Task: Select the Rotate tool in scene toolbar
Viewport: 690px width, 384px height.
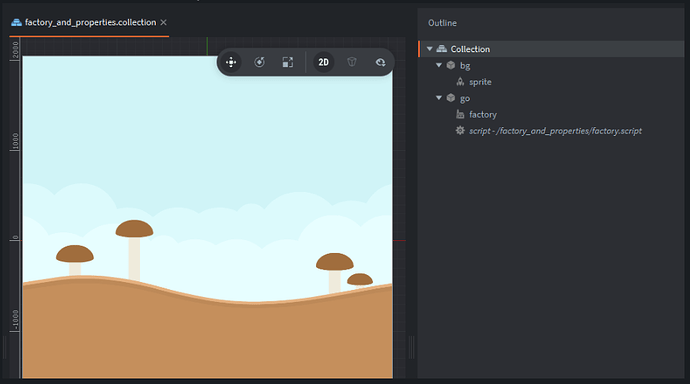Action: tap(260, 62)
